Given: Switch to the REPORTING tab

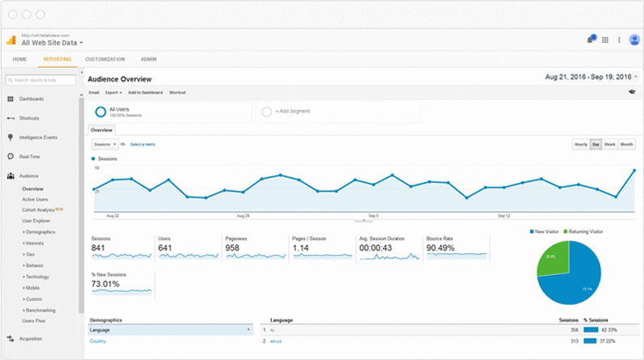Looking at the screenshot, I should point(57,59).
